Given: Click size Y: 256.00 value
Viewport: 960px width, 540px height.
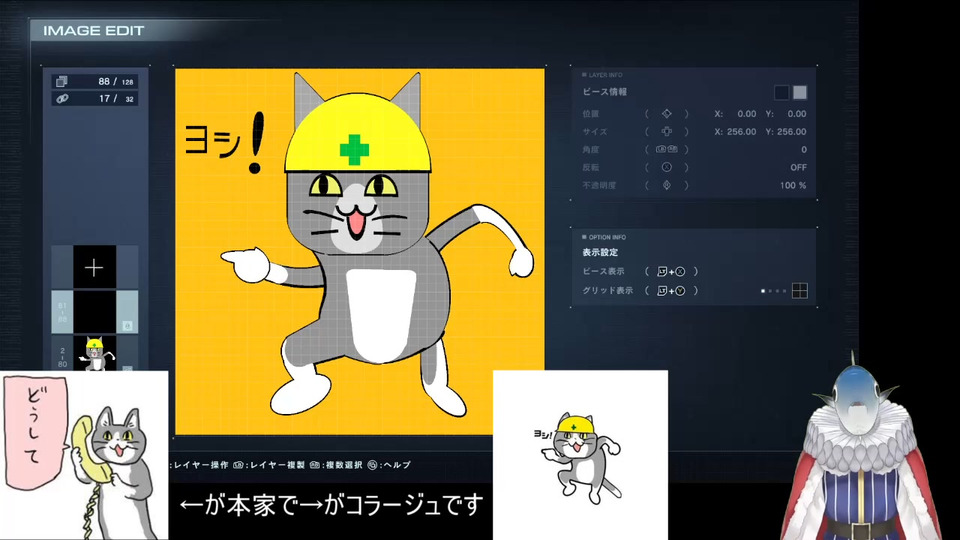Looking at the screenshot, I should [x=786, y=132].
